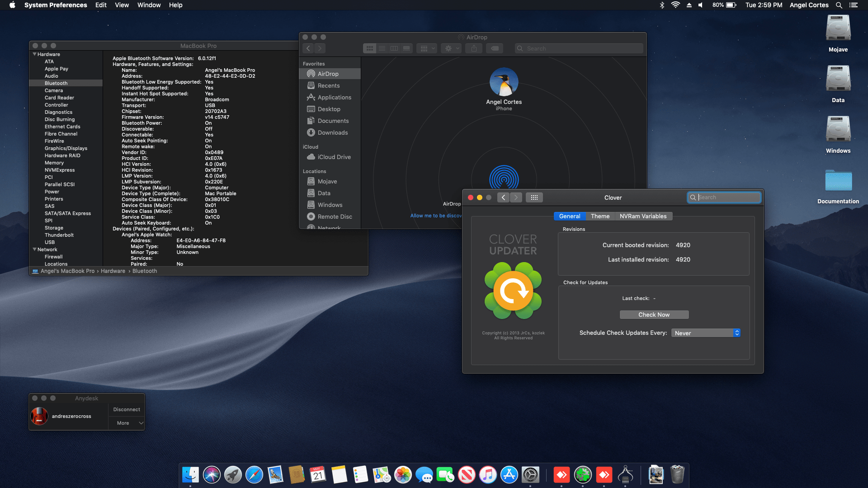Open Schedule Check Updates Never dropdown
Viewport: 868px width, 488px height.
pos(705,333)
